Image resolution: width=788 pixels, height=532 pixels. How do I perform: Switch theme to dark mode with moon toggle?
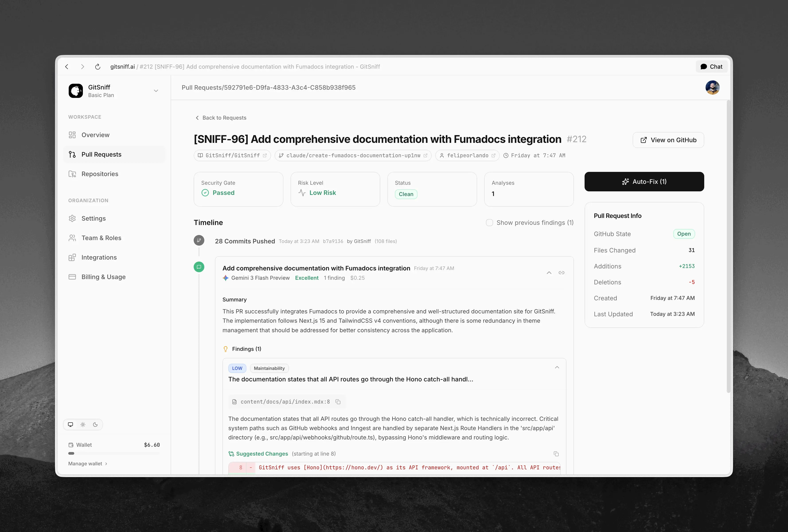(95, 424)
